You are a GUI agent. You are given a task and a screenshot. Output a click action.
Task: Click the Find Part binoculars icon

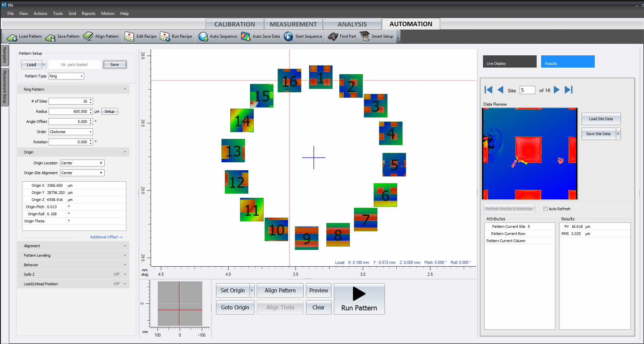click(333, 36)
